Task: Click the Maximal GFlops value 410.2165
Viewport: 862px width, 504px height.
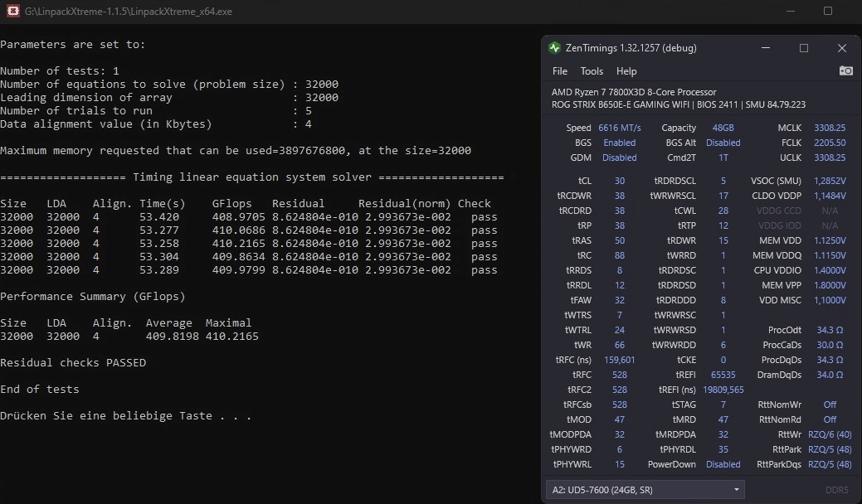Action: pyautogui.click(x=231, y=336)
